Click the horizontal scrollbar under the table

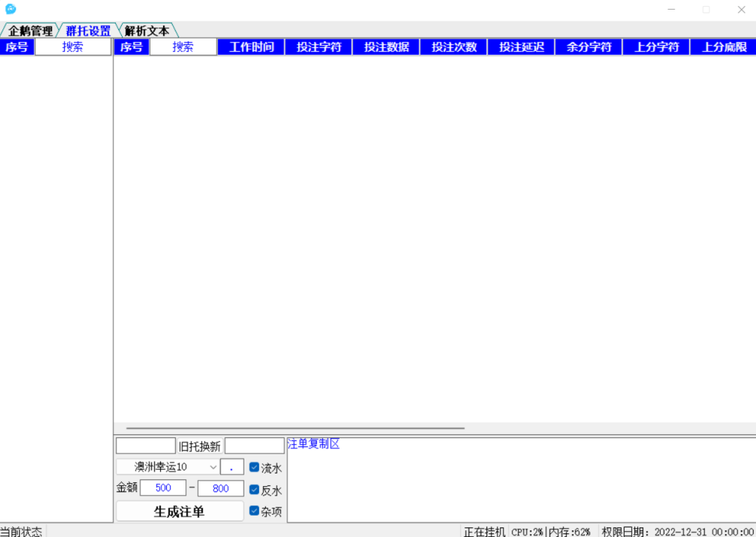pos(295,428)
